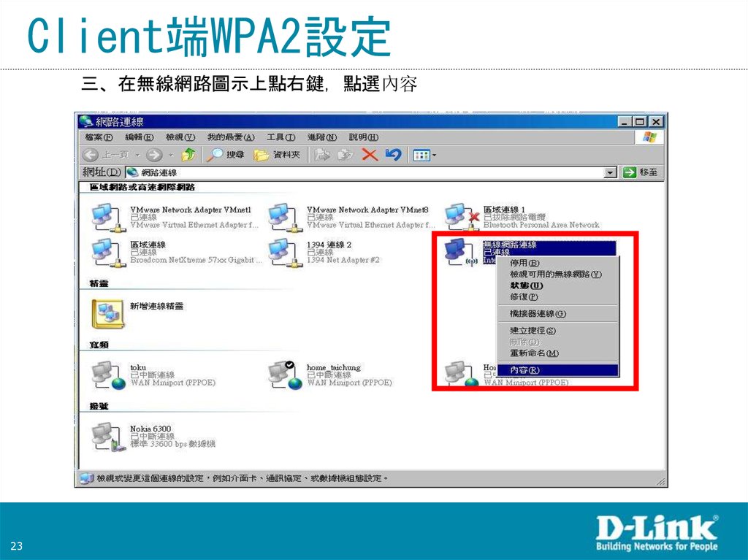Click the 寬頻 group header
748x560 pixels.
coord(99,345)
